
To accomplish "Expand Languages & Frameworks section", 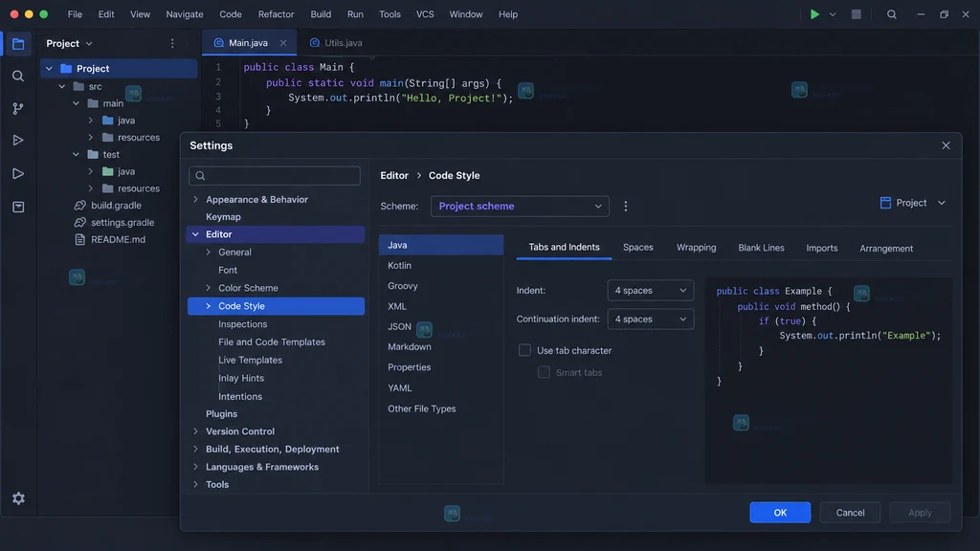I will [195, 467].
